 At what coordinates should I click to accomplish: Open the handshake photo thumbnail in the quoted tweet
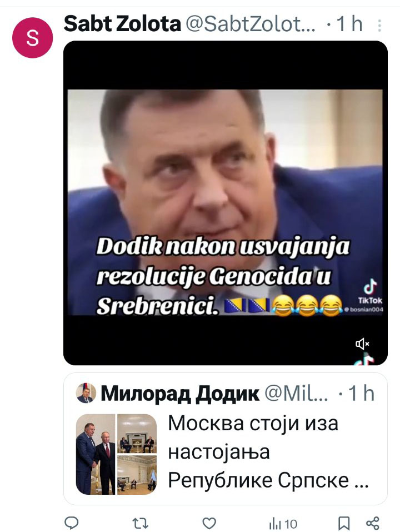96,454
